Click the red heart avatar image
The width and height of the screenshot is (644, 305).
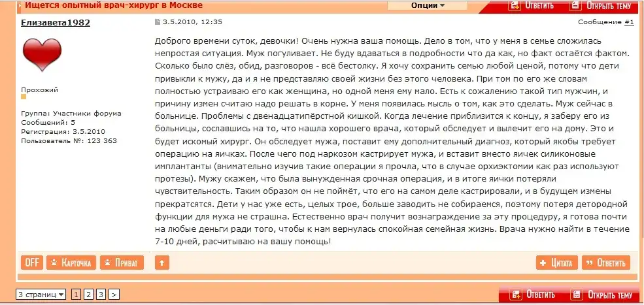coord(42,54)
